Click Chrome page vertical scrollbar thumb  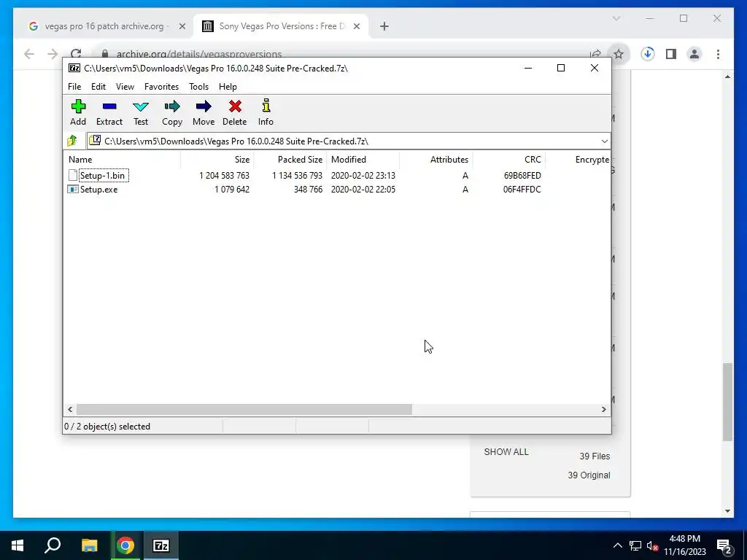pyautogui.click(x=727, y=402)
